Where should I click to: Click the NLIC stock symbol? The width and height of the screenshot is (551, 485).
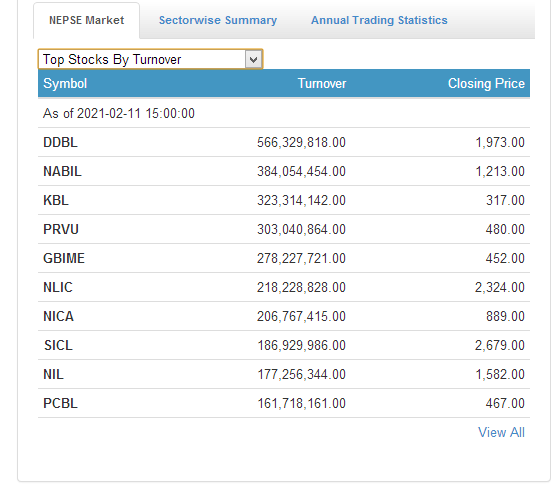(58, 287)
